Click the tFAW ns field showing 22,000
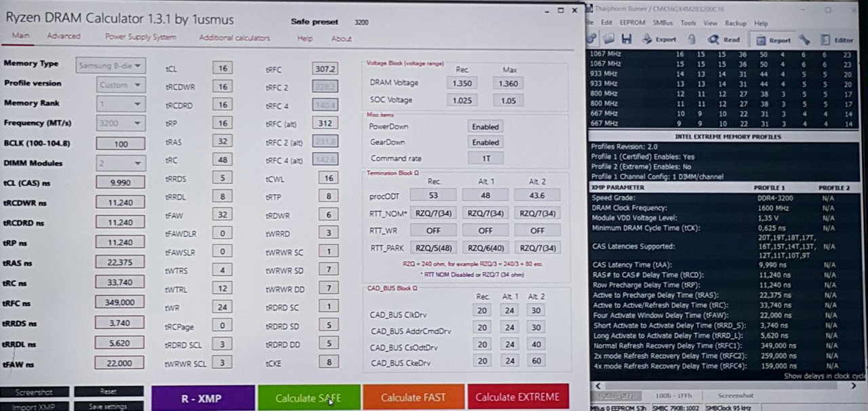868x411 pixels. point(121,363)
